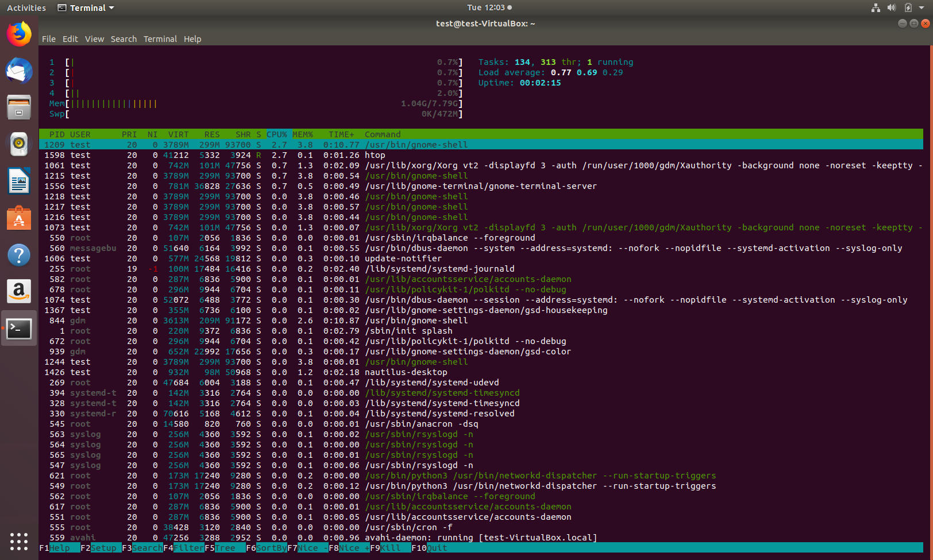The height and width of the screenshot is (560, 933).
Task: Select the htop process row 1598
Action: 481,155
